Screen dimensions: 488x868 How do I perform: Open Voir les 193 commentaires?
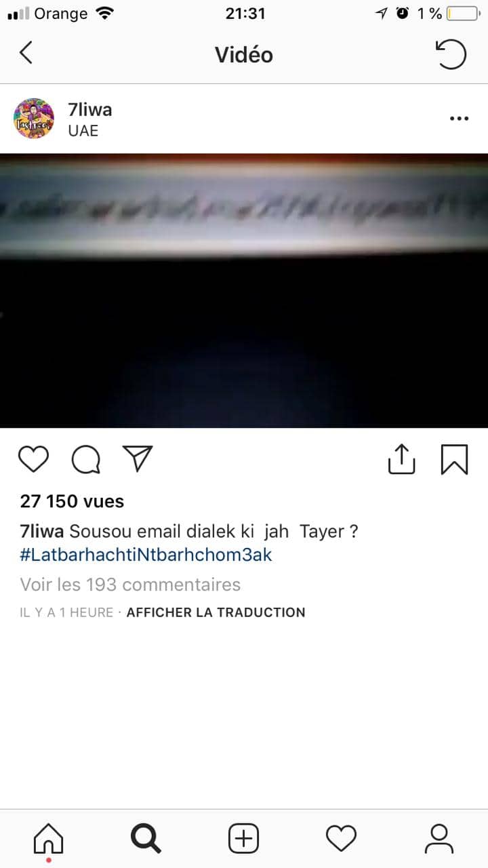coord(130,584)
